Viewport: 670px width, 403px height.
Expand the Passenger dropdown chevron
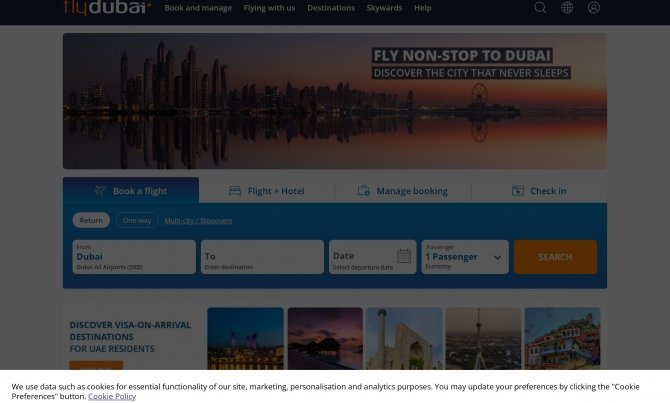pyautogui.click(x=497, y=257)
